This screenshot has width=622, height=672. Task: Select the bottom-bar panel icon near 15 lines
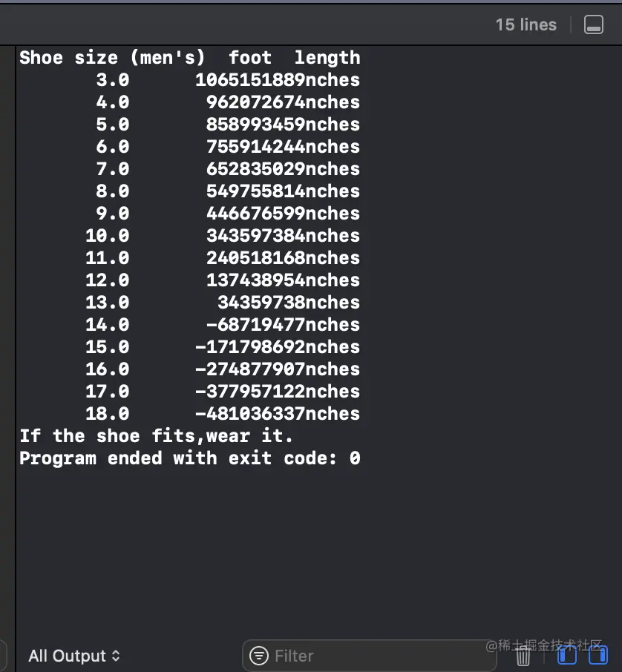(x=593, y=24)
